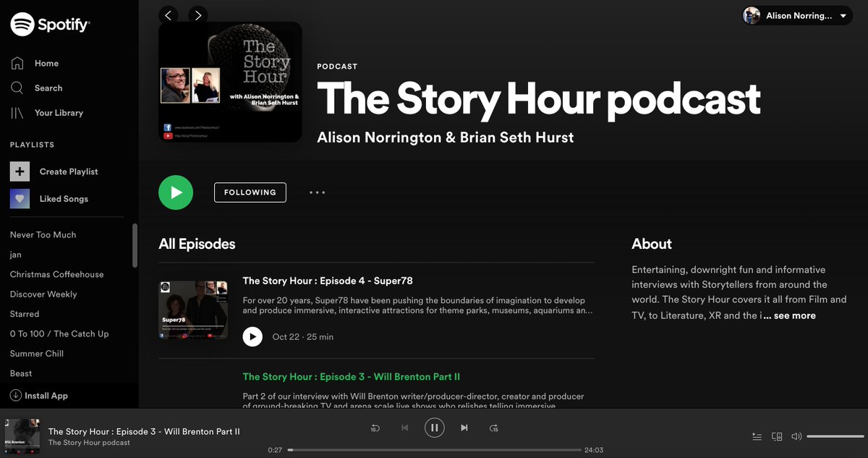Image resolution: width=868 pixels, height=458 pixels.
Task: Click the Spotify logo
Action: tap(48, 23)
